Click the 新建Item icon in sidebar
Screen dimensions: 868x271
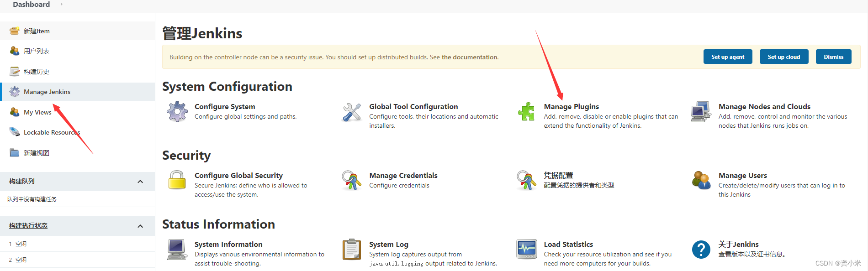(x=15, y=31)
